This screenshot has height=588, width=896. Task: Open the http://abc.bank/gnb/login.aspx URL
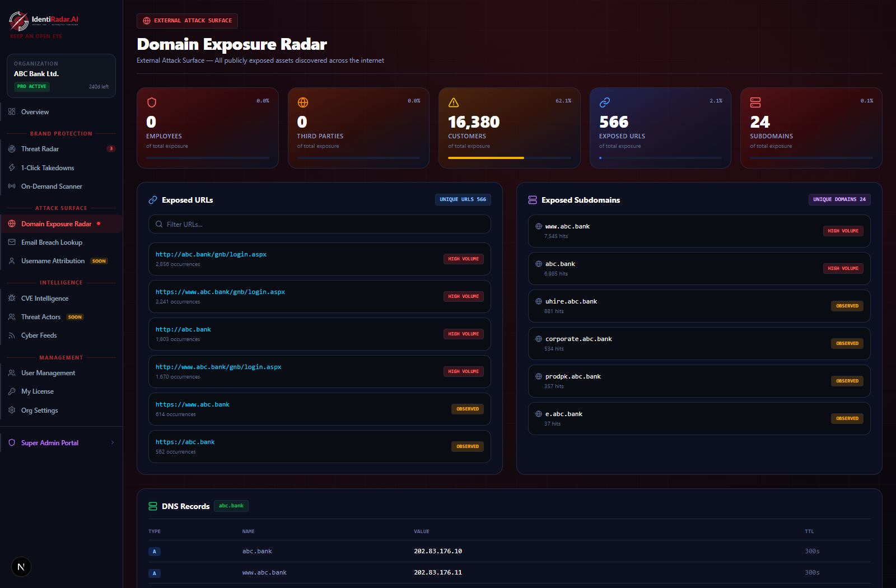click(211, 254)
